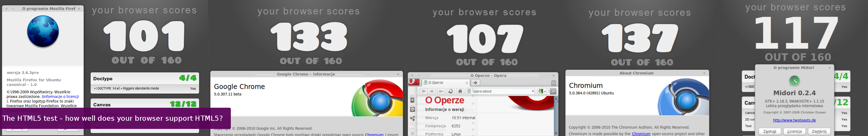Open Opera's password wand key button

tap(441, 91)
